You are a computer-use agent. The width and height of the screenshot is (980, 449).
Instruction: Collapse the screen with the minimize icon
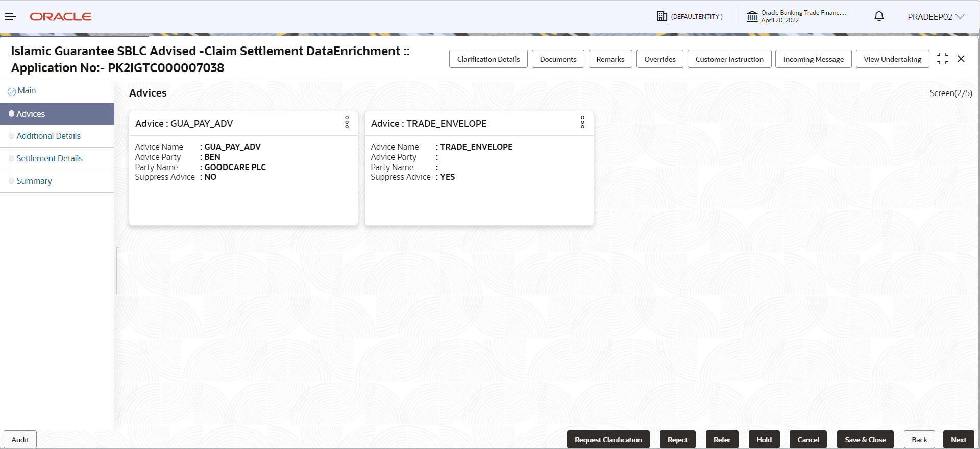click(x=943, y=59)
